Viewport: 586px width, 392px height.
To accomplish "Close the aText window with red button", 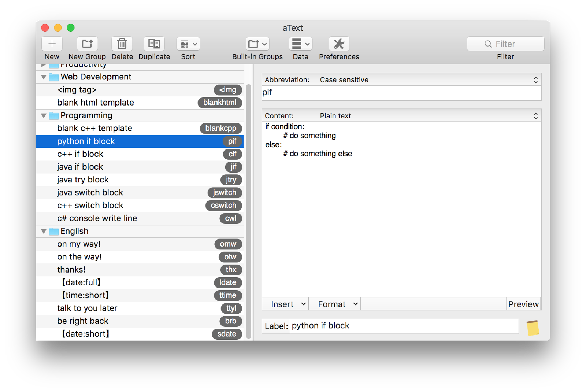I will pyautogui.click(x=45, y=28).
